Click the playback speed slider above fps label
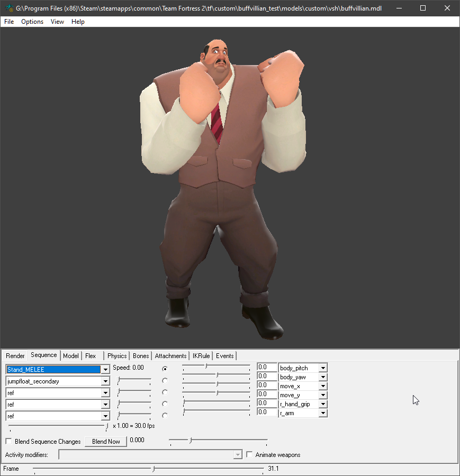Screen dimensions: 460x476 58,426
